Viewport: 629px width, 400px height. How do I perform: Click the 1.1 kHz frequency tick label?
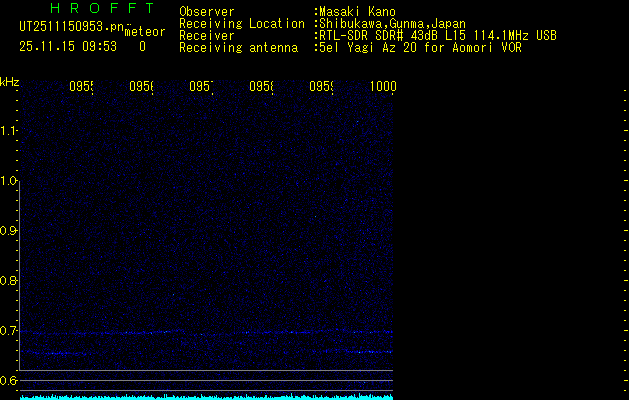click(9, 130)
